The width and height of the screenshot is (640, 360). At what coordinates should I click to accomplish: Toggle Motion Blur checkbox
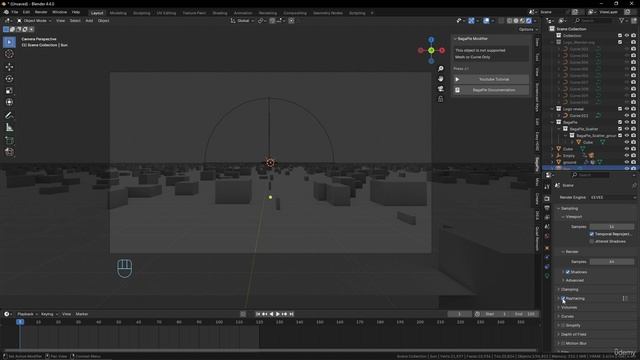click(x=563, y=343)
